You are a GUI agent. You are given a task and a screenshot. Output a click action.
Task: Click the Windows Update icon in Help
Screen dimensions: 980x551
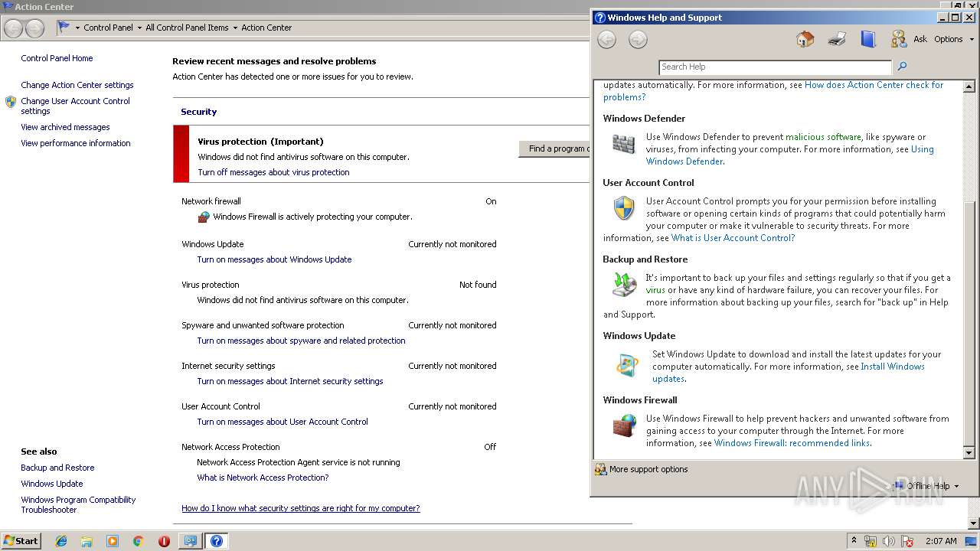[627, 365]
